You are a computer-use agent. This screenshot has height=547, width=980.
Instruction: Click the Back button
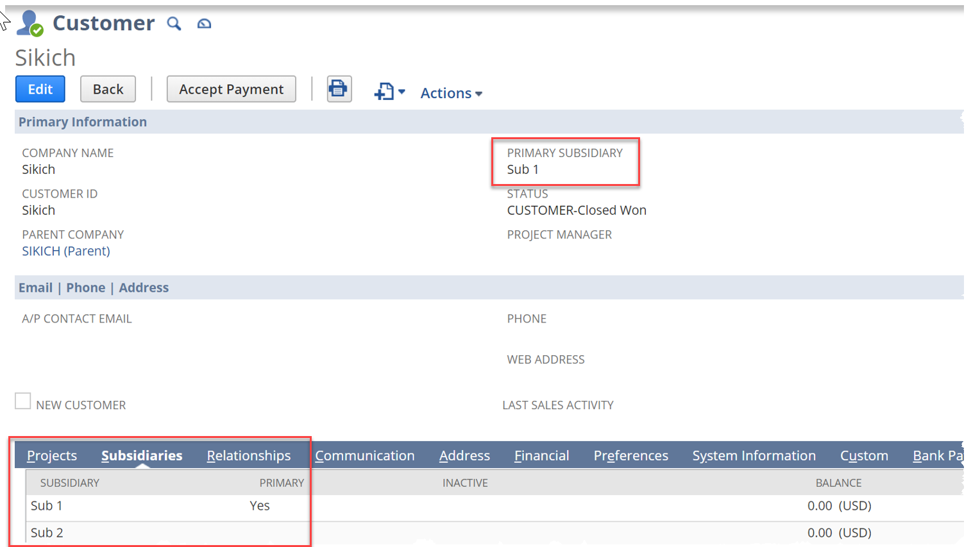(108, 89)
